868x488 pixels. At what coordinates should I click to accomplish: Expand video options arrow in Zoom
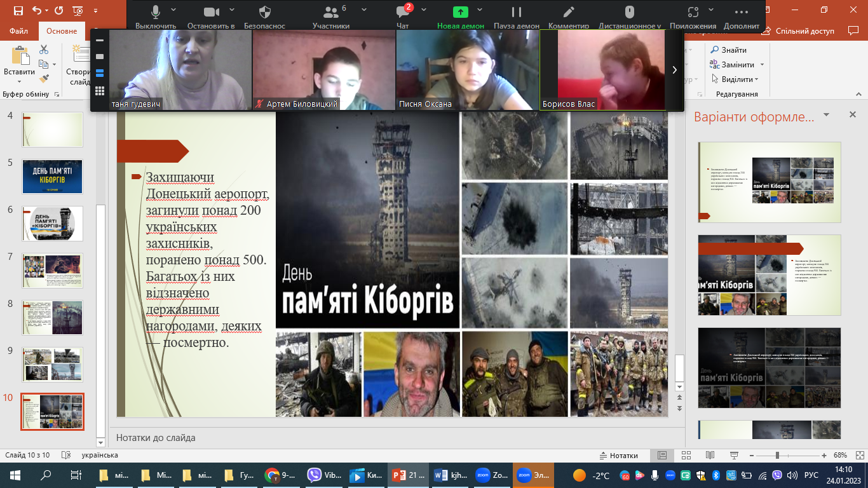tap(231, 10)
